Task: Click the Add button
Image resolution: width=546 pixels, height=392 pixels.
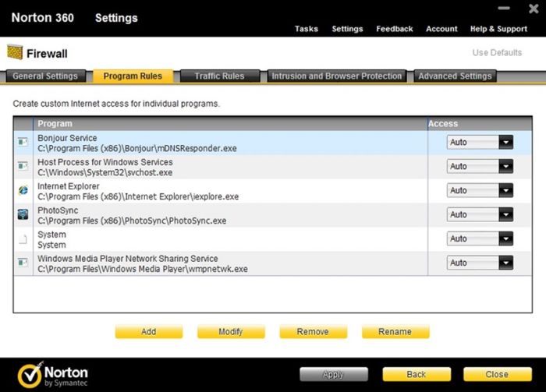Action: coord(149,331)
